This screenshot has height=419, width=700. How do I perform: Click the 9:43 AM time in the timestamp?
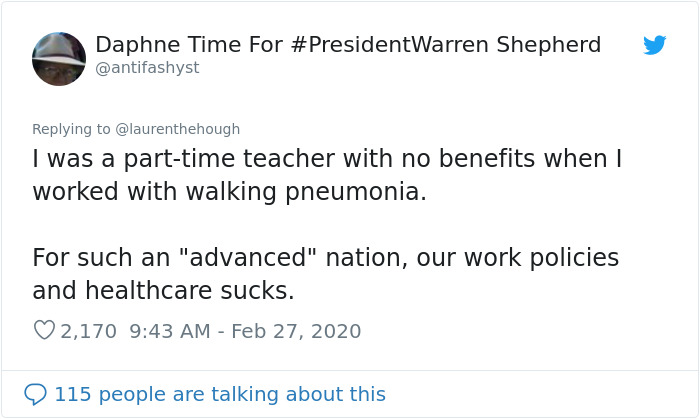pos(172,330)
